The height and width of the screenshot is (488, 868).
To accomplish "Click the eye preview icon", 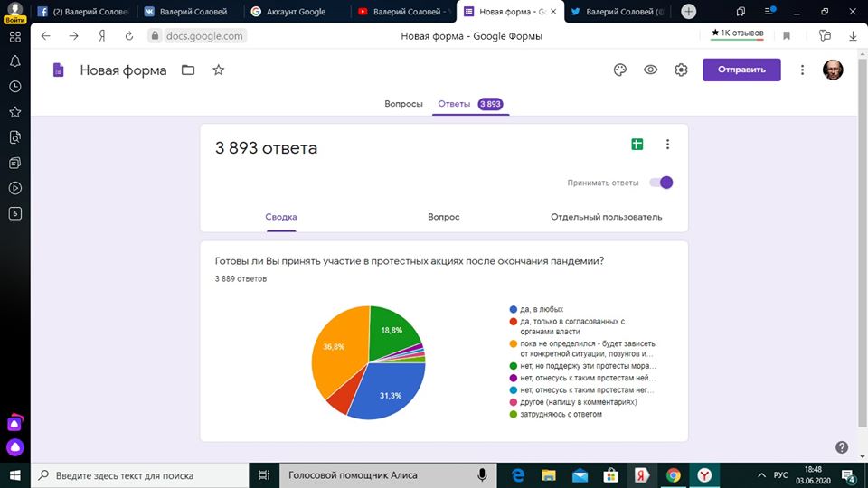I will coord(650,70).
